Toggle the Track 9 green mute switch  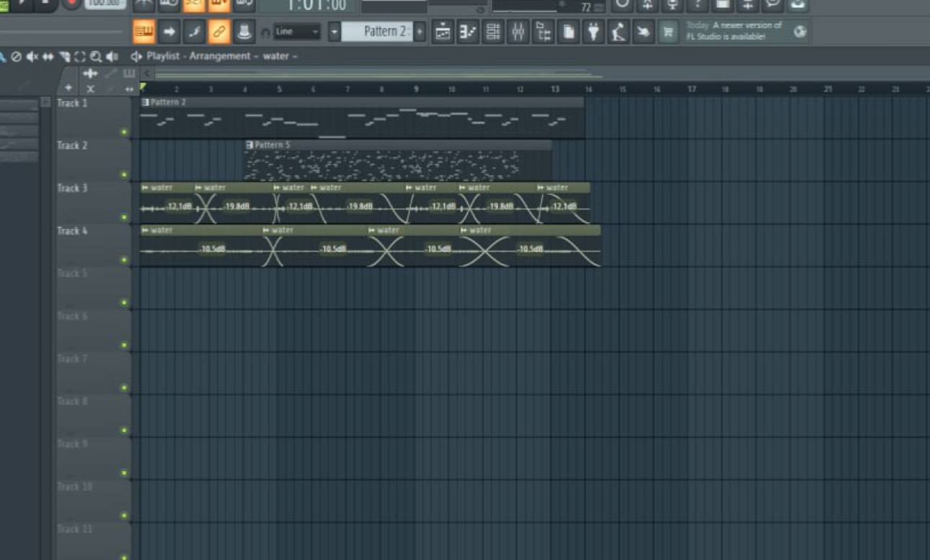[x=124, y=473]
